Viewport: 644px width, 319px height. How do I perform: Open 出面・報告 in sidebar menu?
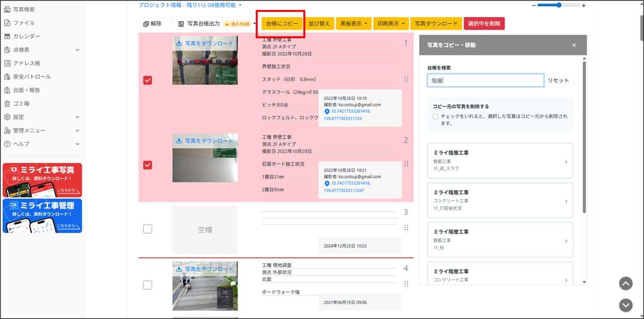27,90
